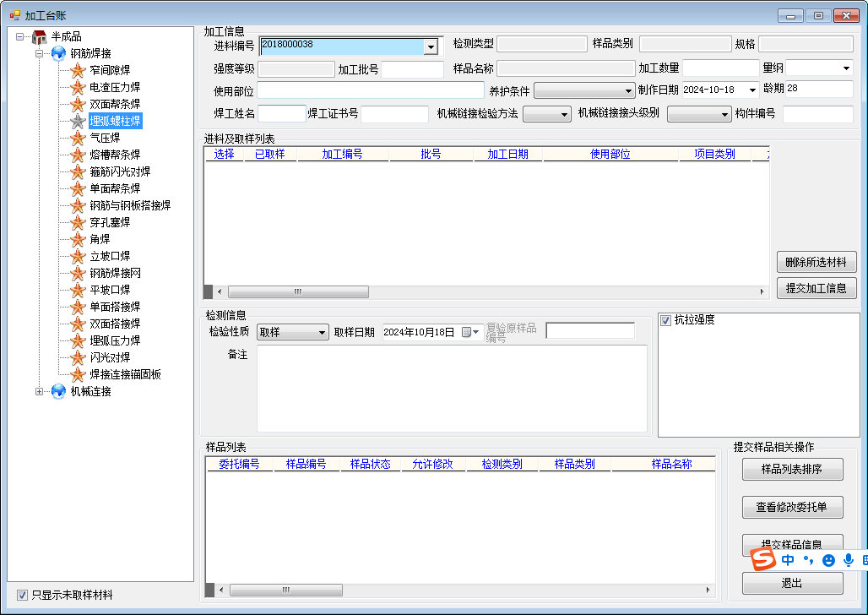Image resolution: width=868 pixels, height=615 pixels.
Task: Expand the 机械连接 tree node
Action: pyautogui.click(x=39, y=391)
